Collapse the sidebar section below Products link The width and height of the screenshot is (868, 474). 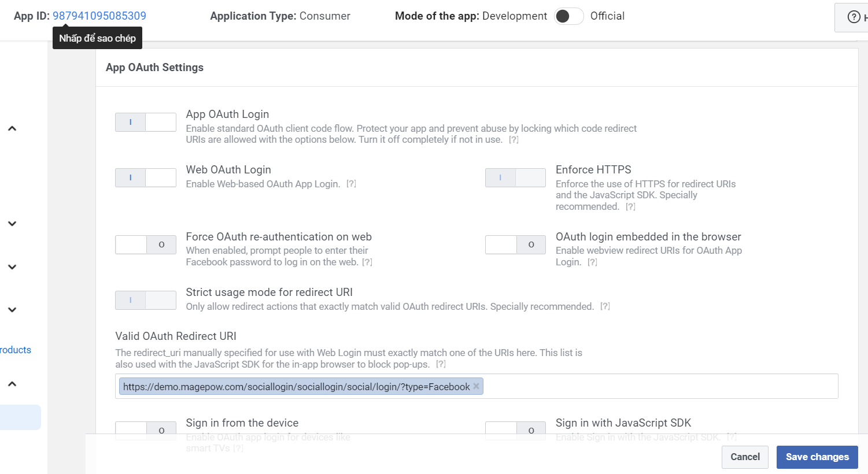pos(12,384)
